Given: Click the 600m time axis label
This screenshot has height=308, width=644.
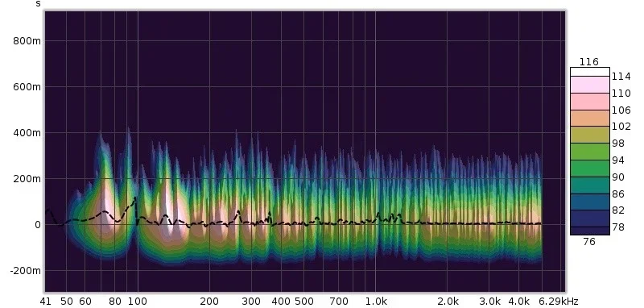Looking at the screenshot, I should (27, 87).
